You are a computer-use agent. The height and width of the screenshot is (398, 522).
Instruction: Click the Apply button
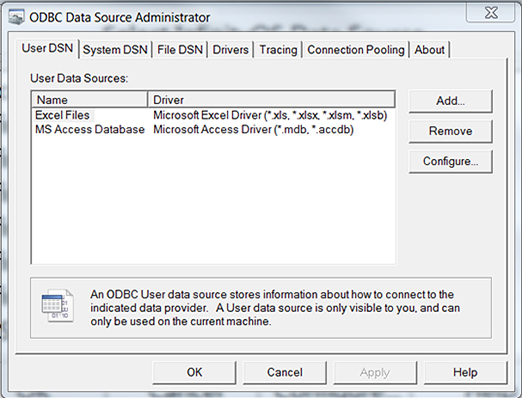(x=375, y=372)
